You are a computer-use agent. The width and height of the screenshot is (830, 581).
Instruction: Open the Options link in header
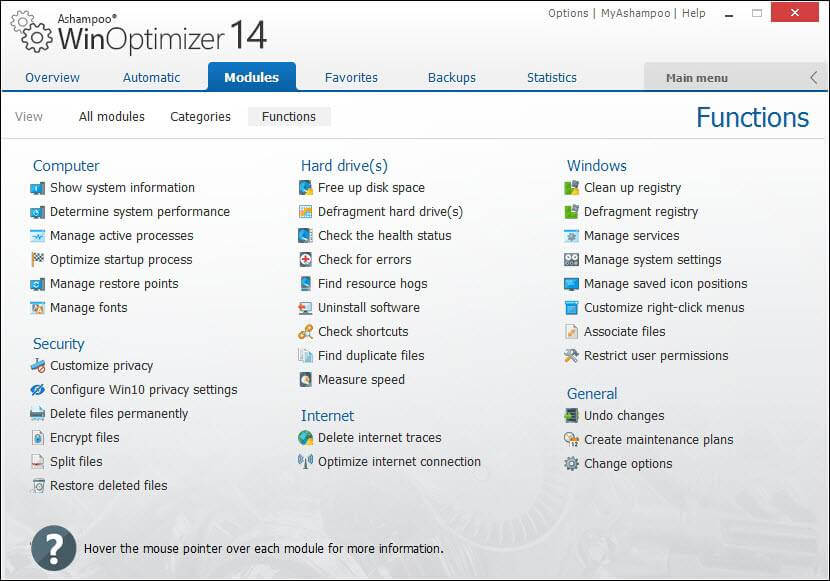[x=568, y=13]
